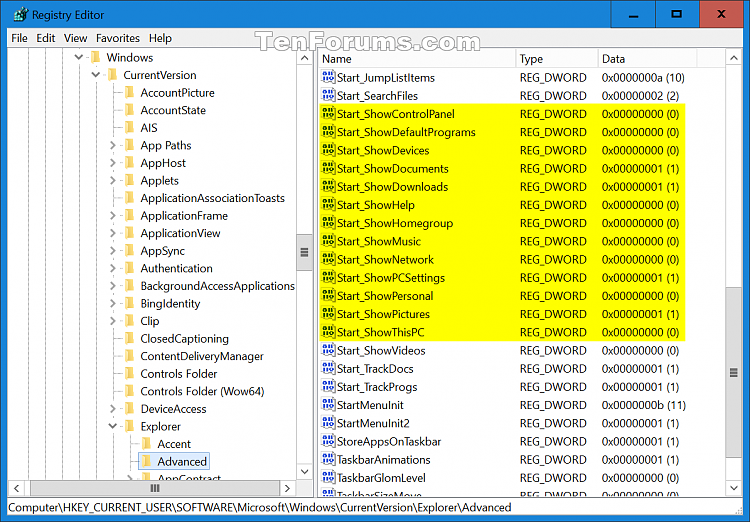Click the registry path in status bar
Viewport: 750px width, 522px height.
(260, 507)
